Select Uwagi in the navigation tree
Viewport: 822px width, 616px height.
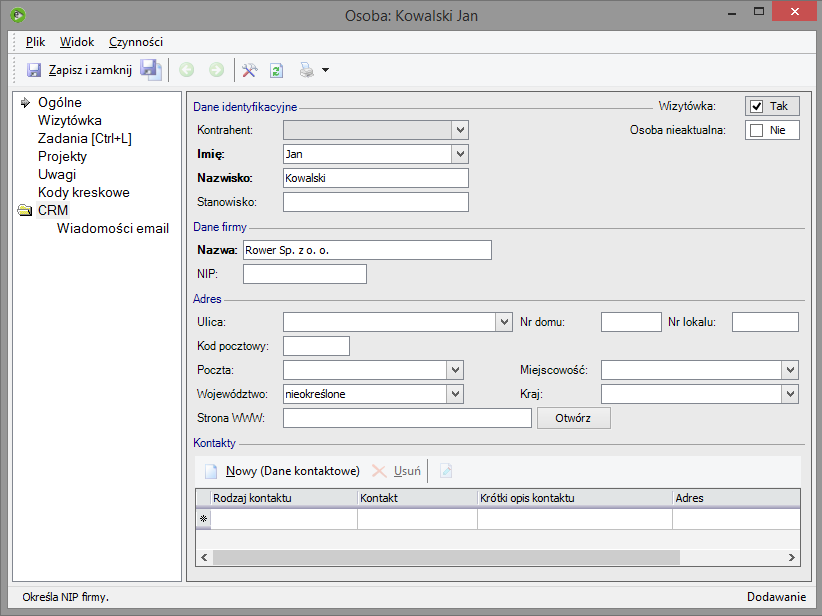(x=57, y=175)
